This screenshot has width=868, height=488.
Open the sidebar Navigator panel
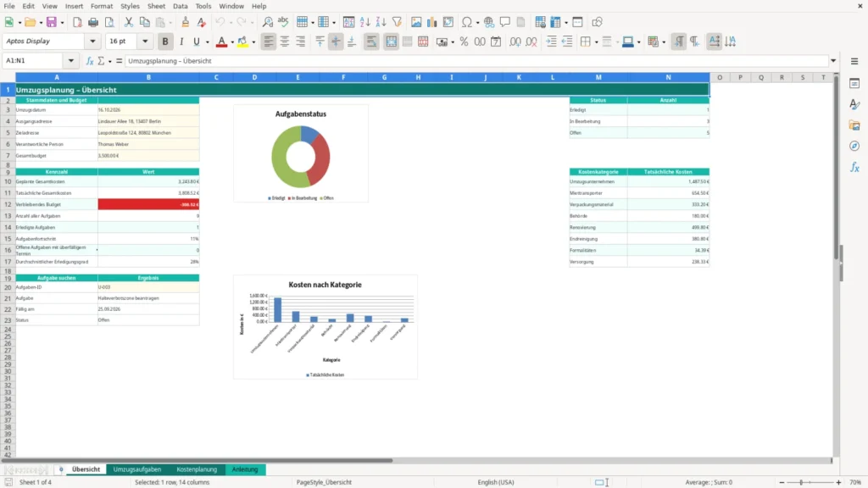[854, 146]
